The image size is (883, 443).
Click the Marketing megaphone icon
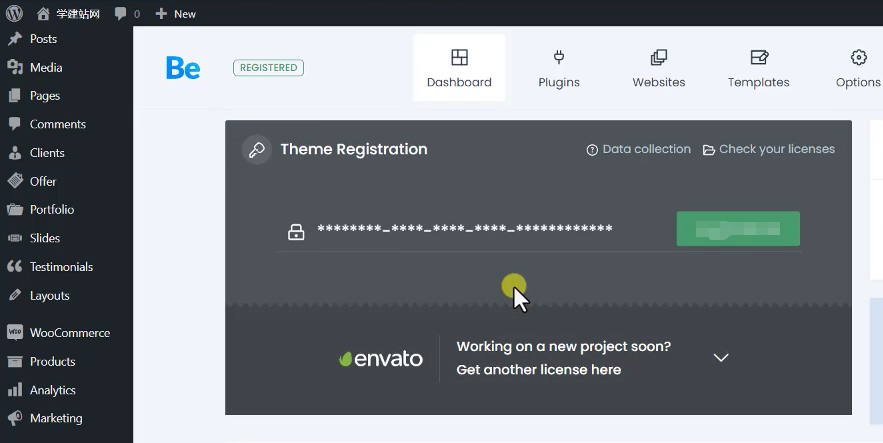pos(15,418)
